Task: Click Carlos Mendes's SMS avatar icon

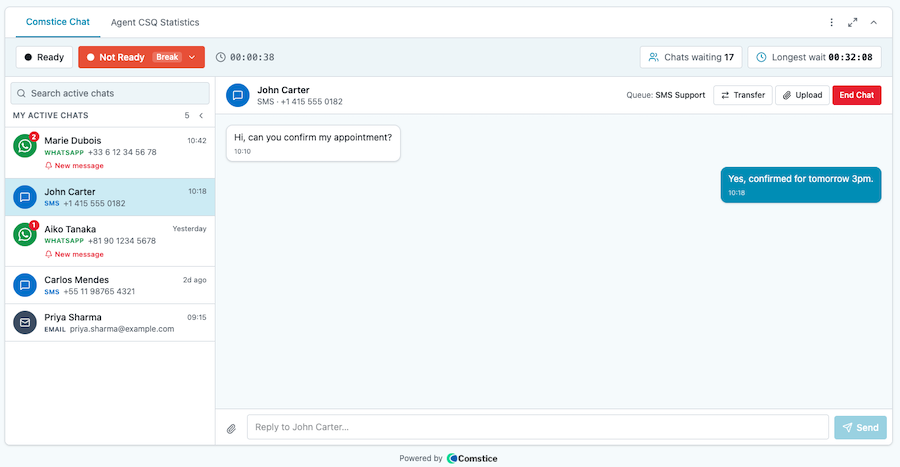Action: (x=25, y=285)
